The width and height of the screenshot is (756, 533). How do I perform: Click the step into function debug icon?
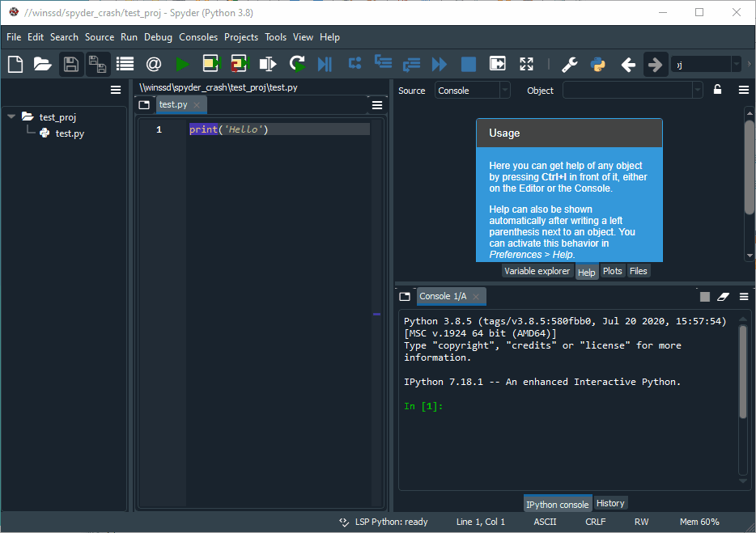point(384,61)
